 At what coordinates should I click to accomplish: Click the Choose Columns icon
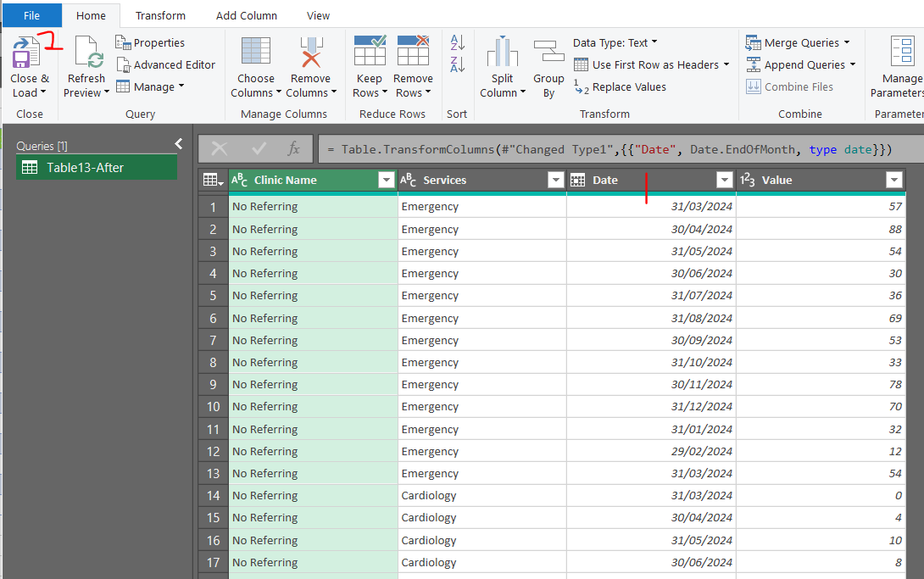[x=256, y=51]
